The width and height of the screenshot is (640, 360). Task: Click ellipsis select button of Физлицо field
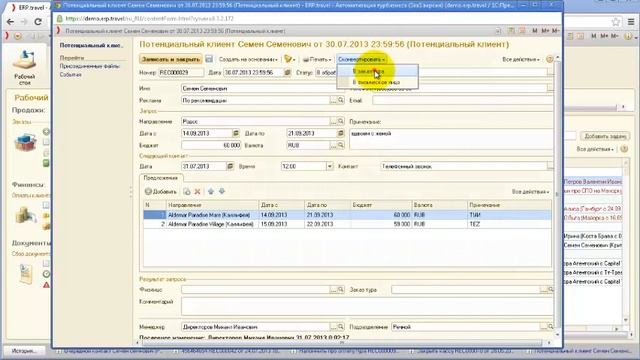coord(333,289)
